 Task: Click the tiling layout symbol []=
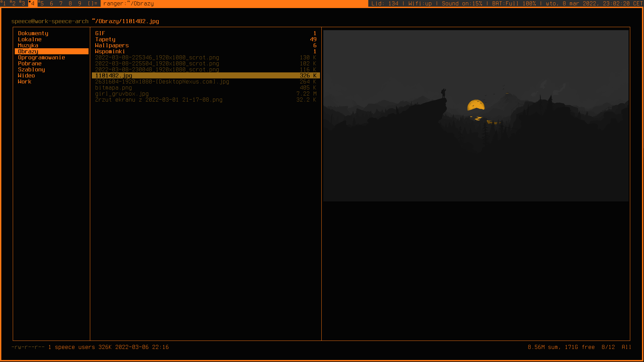pyautogui.click(x=92, y=3)
